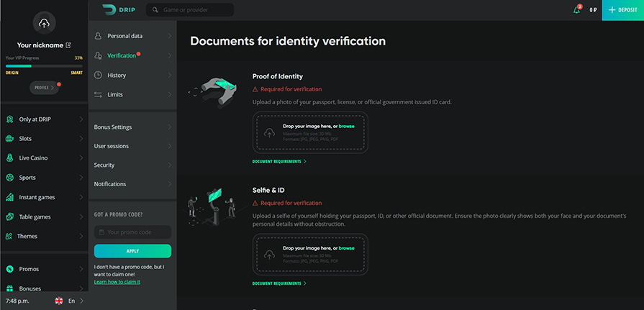Open the En language selector
Viewport: 644px width, 310px height.
tap(70, 301)
